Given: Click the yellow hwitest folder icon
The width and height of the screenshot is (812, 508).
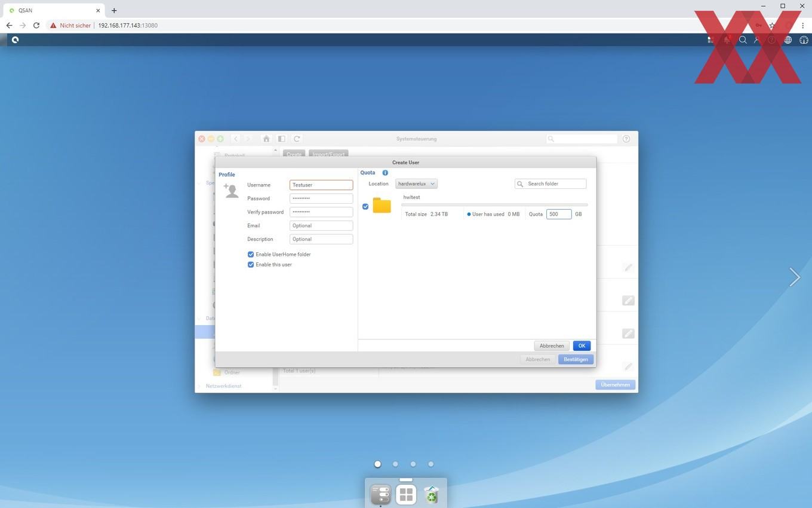Looking at the screenshot, I should 382,206.
